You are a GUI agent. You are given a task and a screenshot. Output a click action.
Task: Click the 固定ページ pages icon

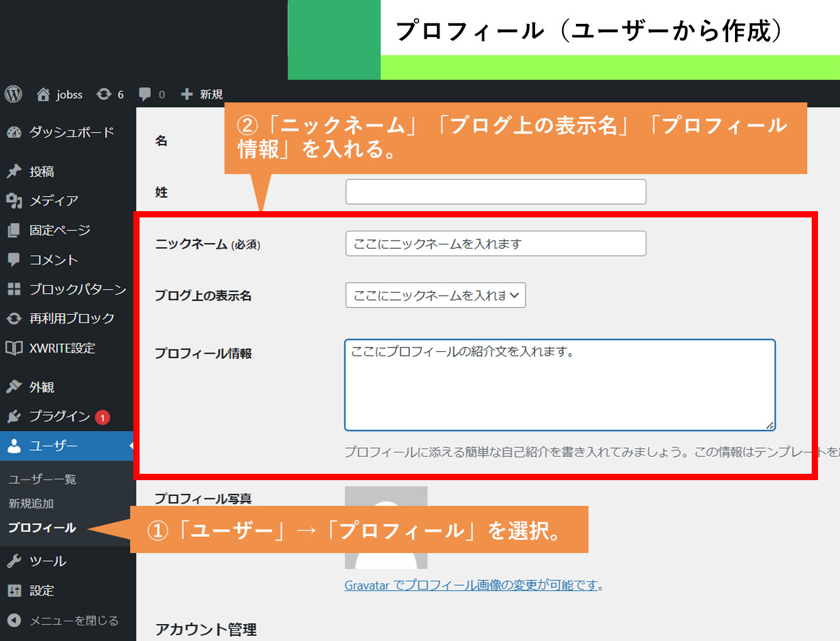click(14, 230)
